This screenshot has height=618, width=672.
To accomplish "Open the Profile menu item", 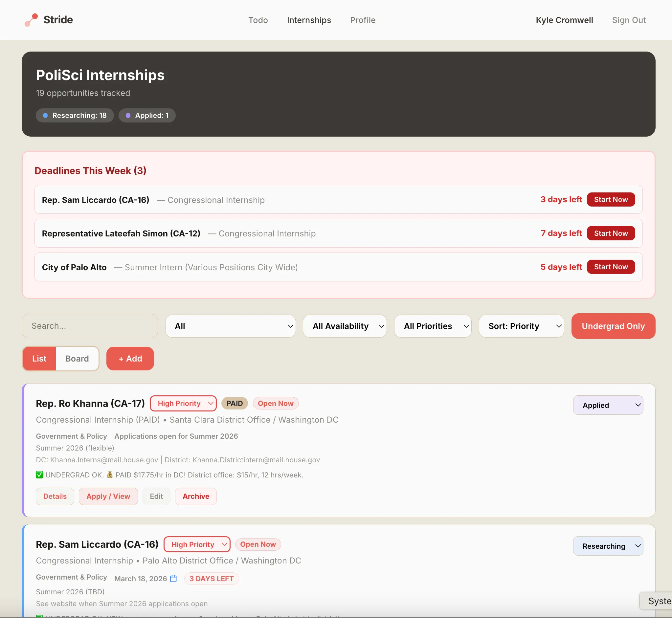I will click(363, 20).
